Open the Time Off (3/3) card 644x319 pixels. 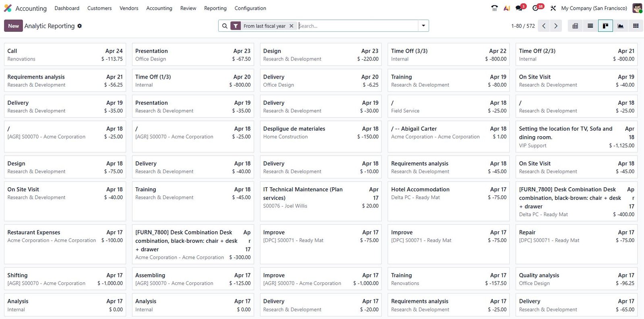(449, 54)
